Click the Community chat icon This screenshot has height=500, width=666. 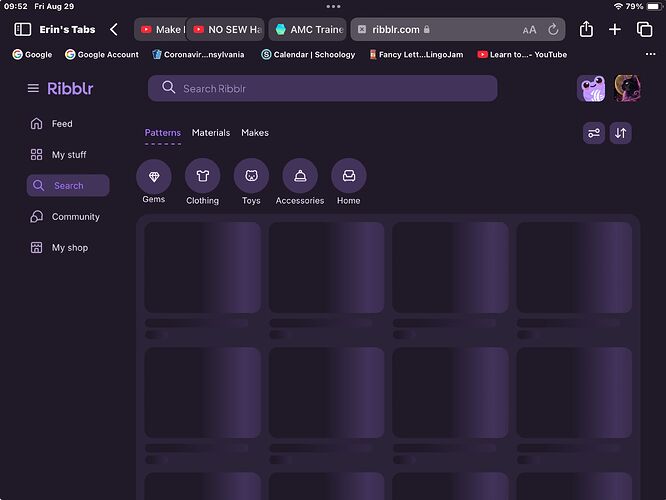coord(37,217)
